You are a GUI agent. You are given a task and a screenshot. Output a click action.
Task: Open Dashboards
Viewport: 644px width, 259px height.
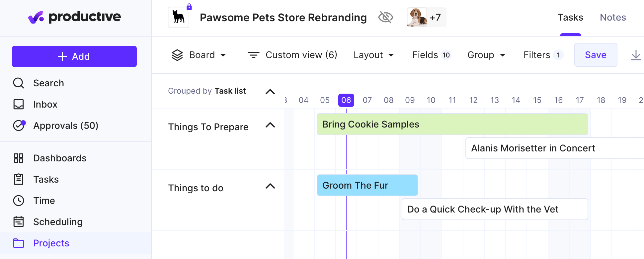60,158
